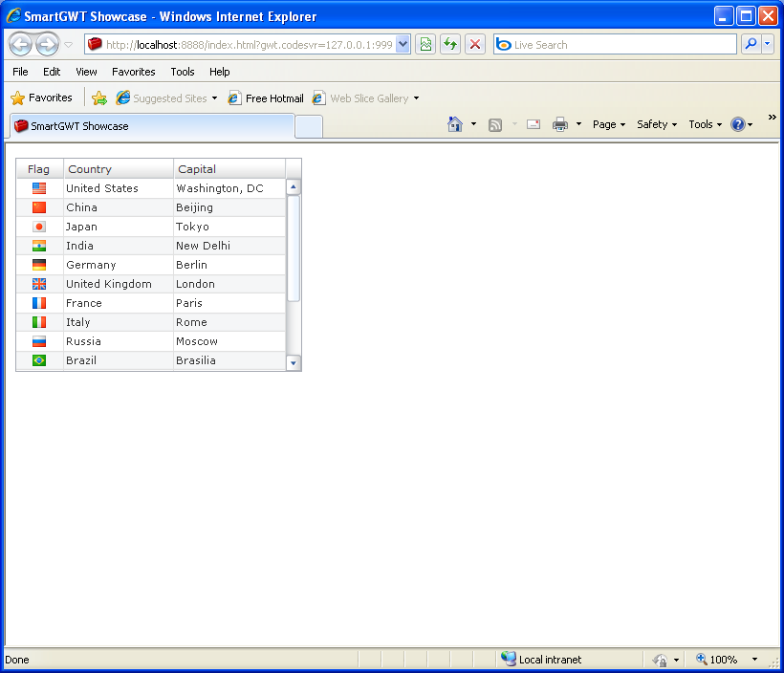Click the Germany flag icon

(39, 265)
